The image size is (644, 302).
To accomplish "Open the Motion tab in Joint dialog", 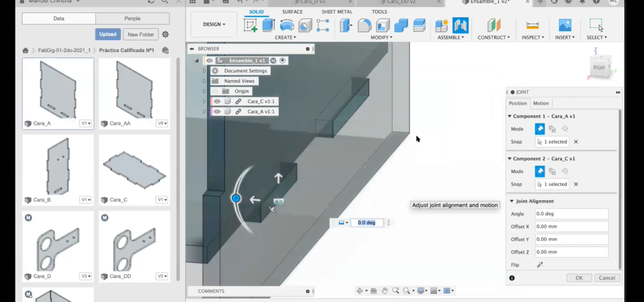I will tap(541, 103).
